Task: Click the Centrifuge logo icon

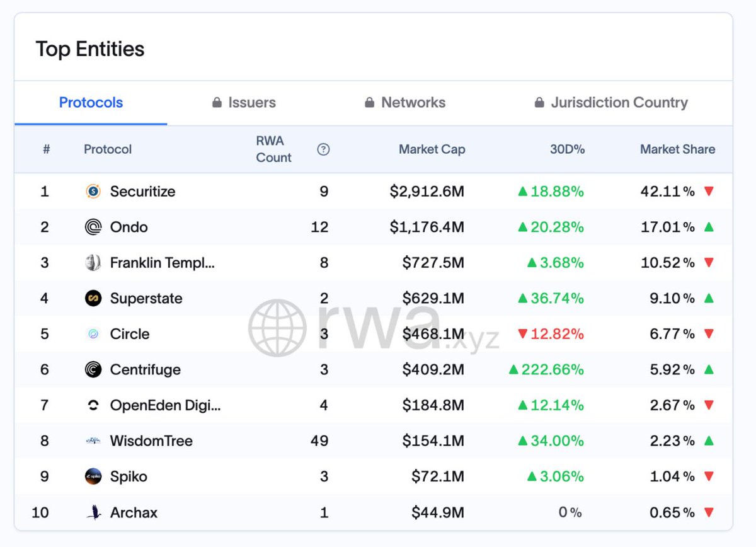Action: (93, 370)
